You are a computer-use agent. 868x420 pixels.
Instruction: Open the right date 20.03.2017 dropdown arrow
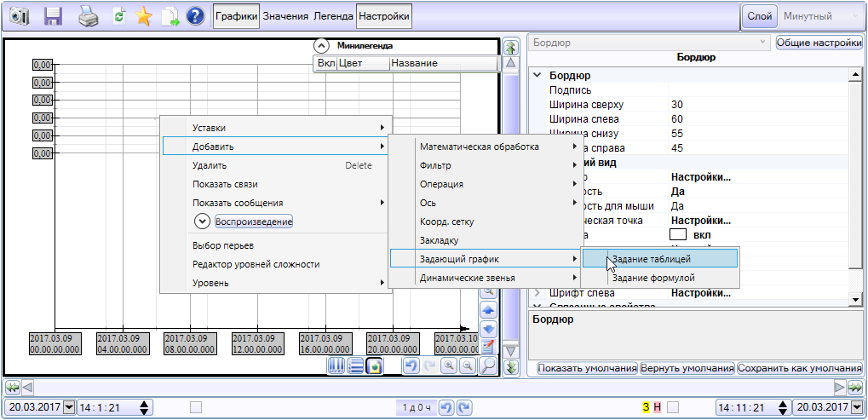857,408
